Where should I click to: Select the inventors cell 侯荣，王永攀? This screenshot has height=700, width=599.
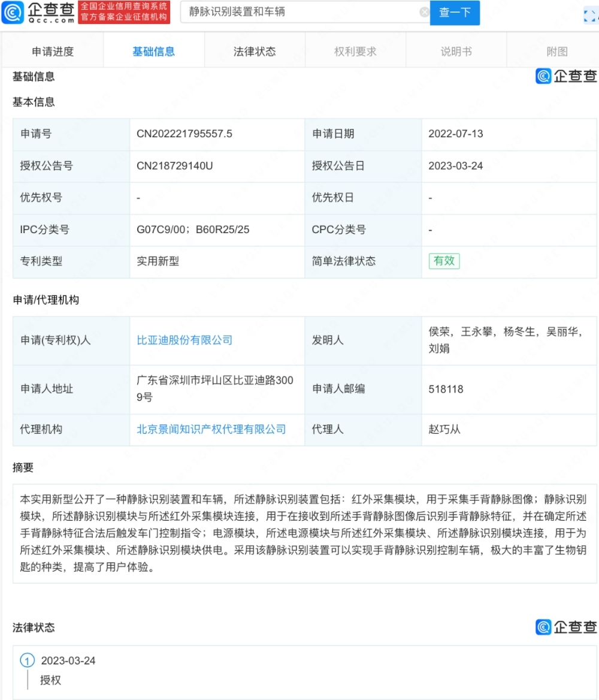coord(509,340)
